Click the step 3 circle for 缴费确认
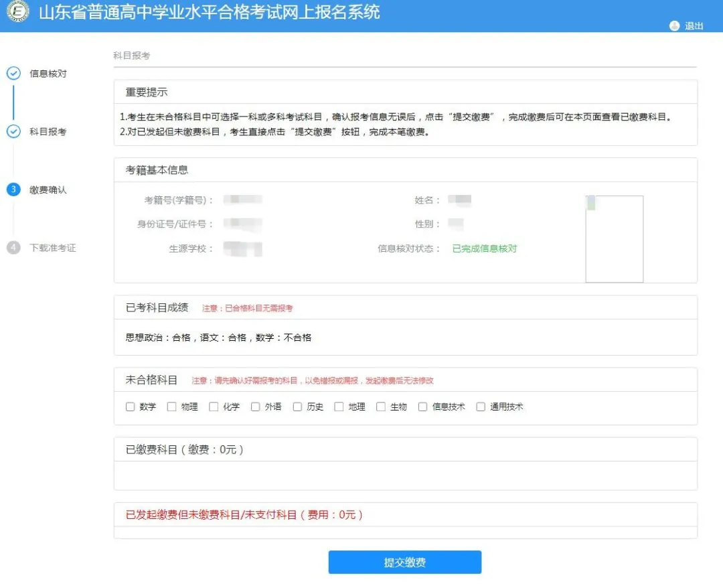723x588 pixels. click(13, 190)
